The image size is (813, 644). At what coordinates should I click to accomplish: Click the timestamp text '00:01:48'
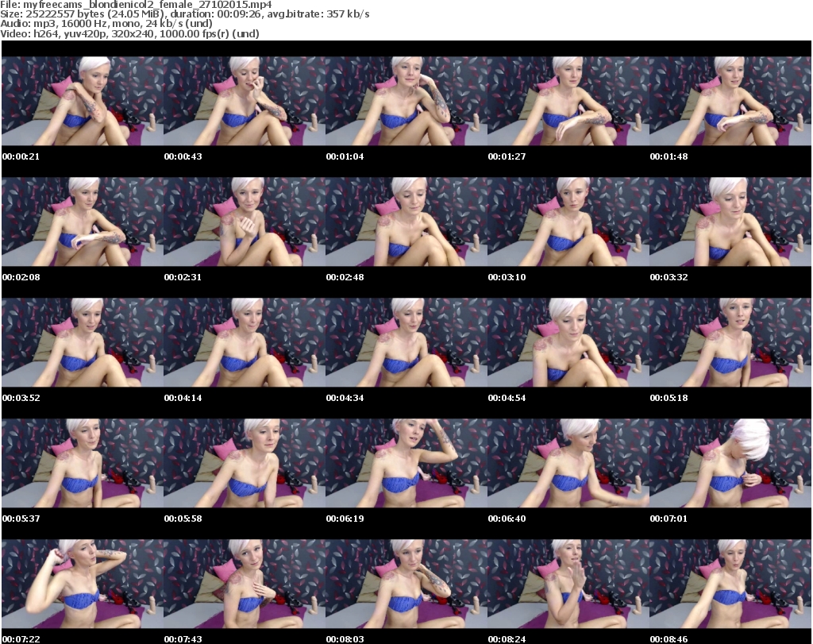pyautogui.click(x=669, y=156)
